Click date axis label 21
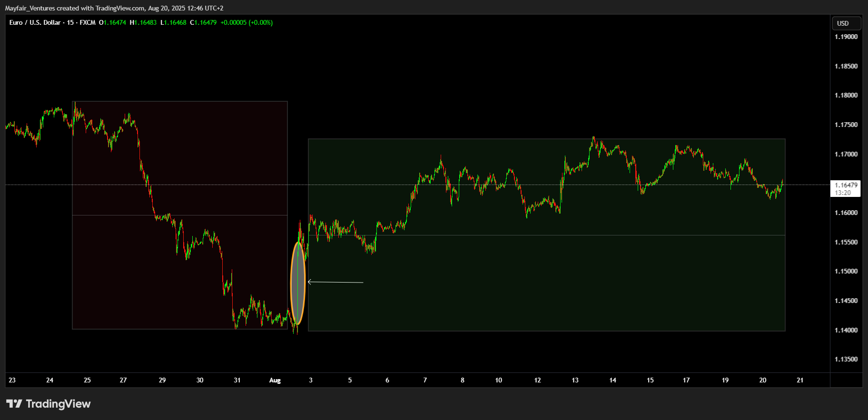 (x=800, y=380)
